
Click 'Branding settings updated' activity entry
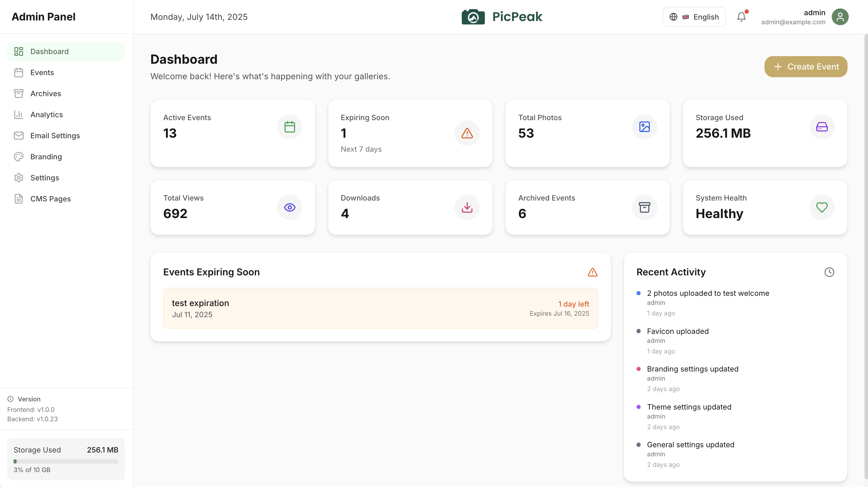(x=692, y=369)
